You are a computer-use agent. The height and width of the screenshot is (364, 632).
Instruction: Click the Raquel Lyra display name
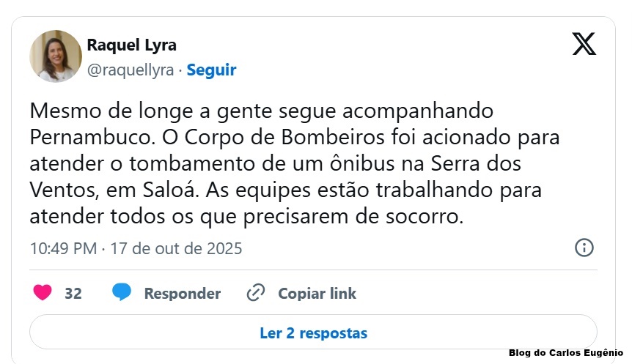coord(131,45)
